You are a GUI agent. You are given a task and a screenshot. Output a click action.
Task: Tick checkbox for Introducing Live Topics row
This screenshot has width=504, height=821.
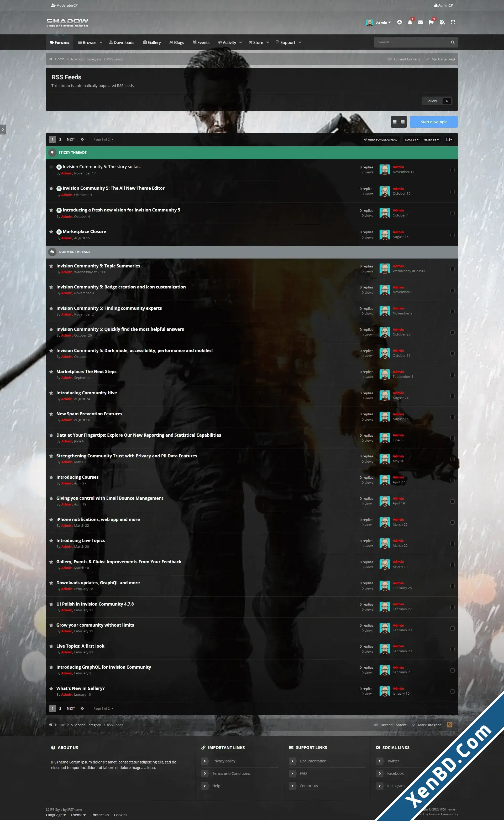[x=452, y=544]
